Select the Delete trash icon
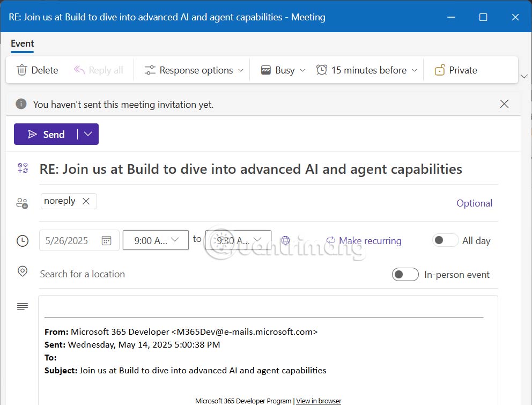The height and width of the screenshot is (405, 532). [23, 70]
